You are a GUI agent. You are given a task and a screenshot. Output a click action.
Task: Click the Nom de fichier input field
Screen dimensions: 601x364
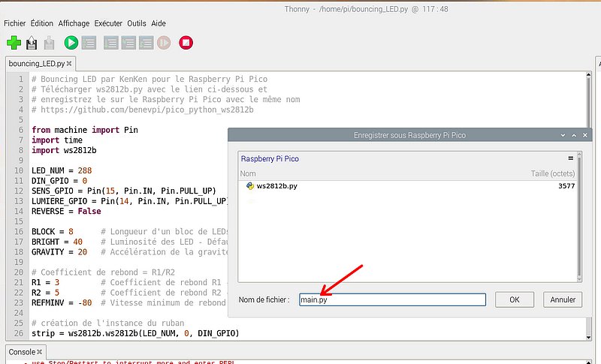click(392, 299)
